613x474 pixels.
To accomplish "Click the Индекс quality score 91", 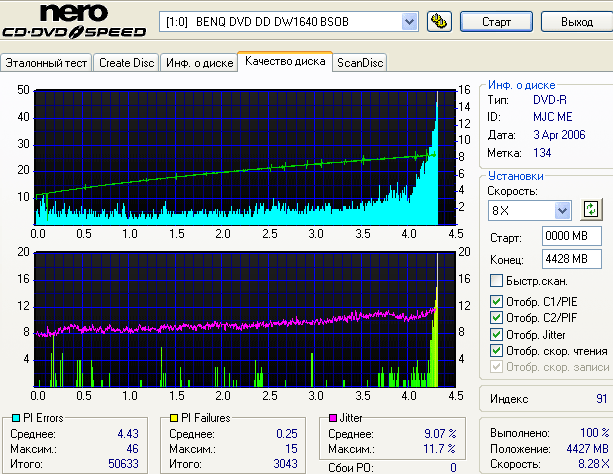I will click(601, 399).
